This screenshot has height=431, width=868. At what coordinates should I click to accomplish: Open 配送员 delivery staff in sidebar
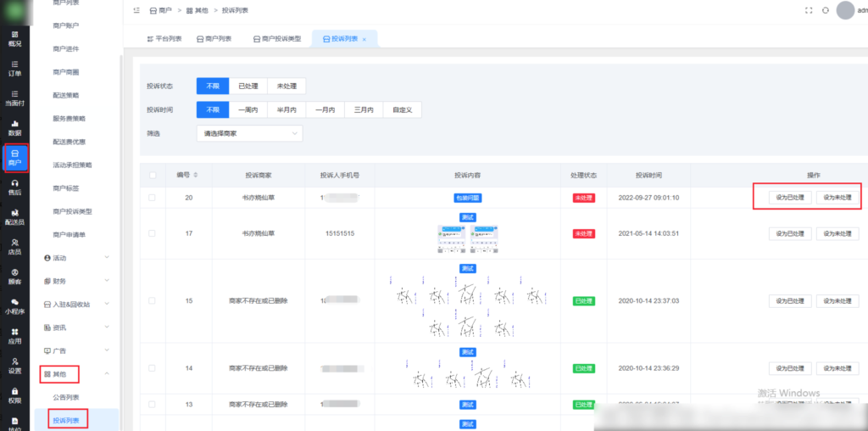[x=14, y=216]
